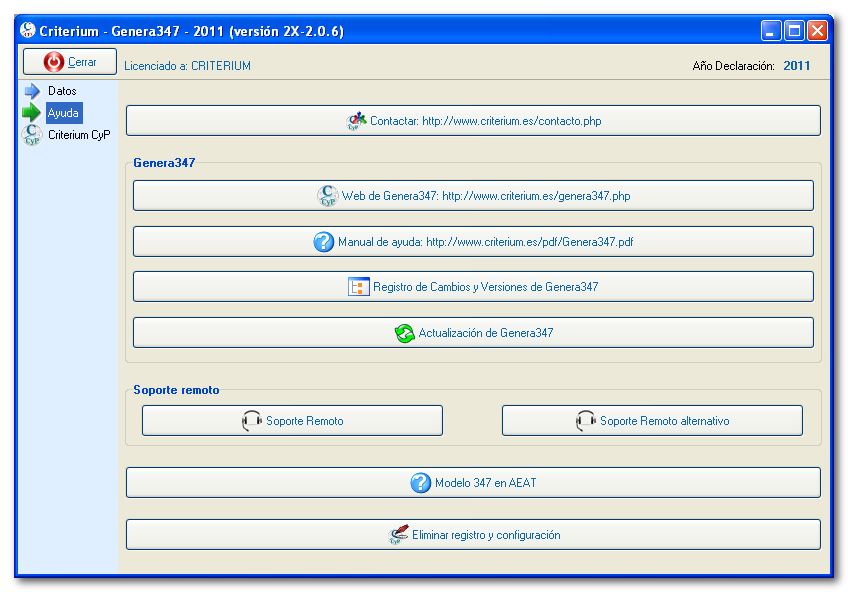Minimize the Criterium window
848x592 pixels.
pyautogui.click(x=771, y=30)
